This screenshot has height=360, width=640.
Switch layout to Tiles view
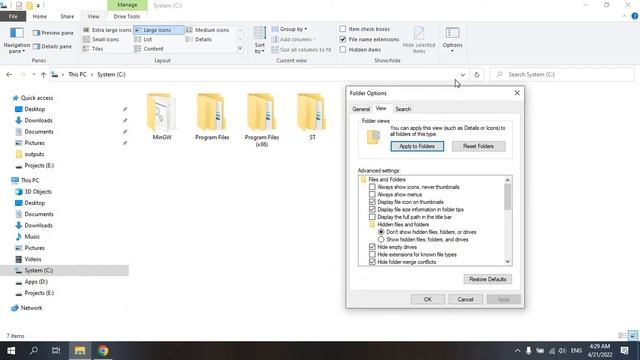tap(93, 49)
